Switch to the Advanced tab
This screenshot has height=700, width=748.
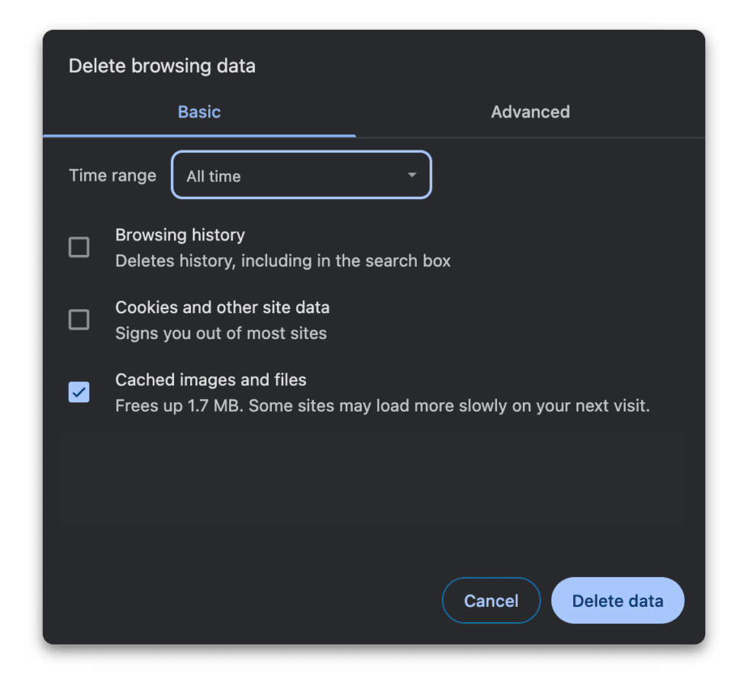530,111
